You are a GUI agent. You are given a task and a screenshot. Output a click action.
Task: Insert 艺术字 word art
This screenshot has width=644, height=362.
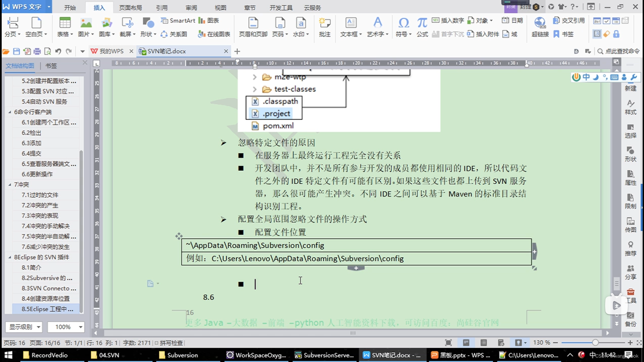tap(377, 27)
